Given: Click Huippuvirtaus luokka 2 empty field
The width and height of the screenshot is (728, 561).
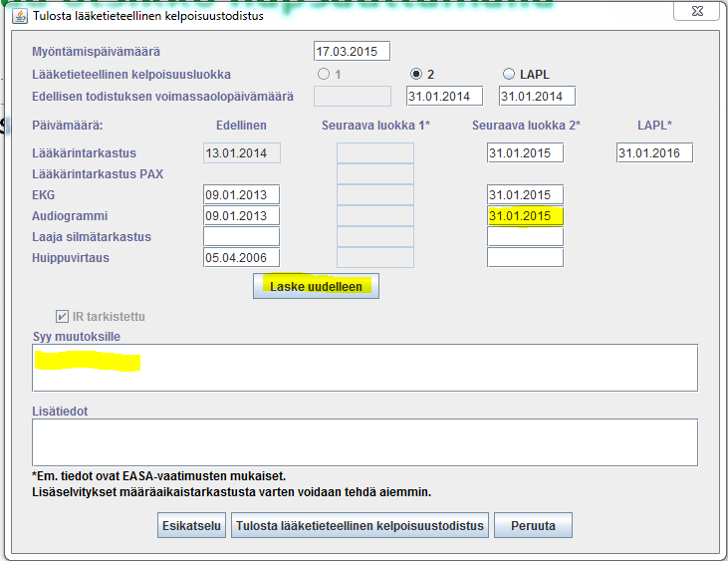Looking at the screenshot, I should coord(525,257).
